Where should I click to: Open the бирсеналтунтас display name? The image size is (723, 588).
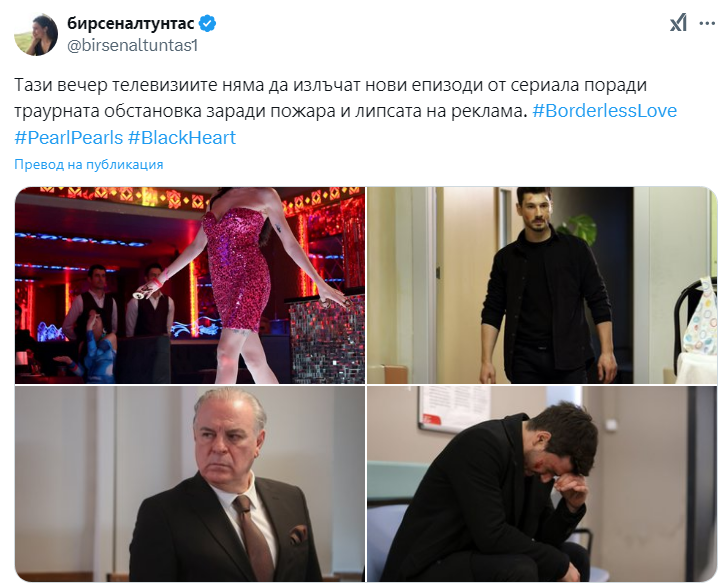point(130,23)
